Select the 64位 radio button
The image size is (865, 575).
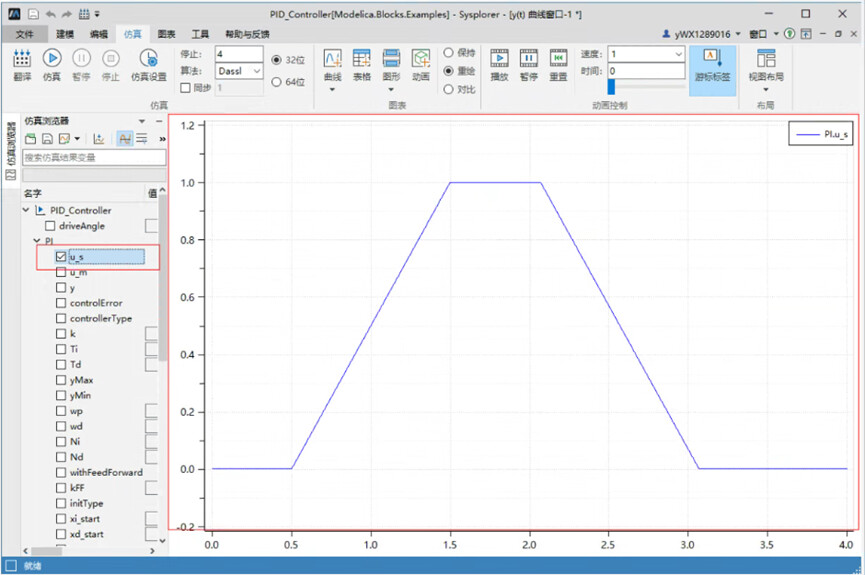click(x=276, y=82)
